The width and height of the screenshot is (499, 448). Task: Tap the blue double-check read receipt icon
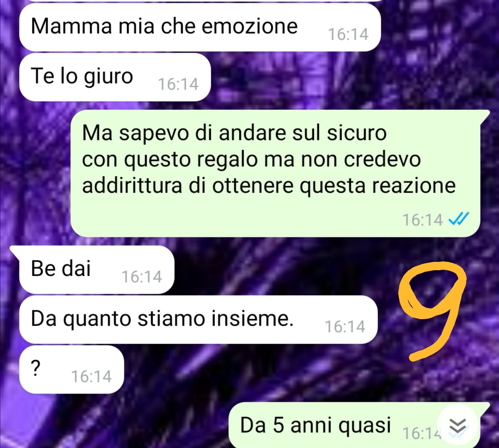pyautogui.click(x=459, y=219)
